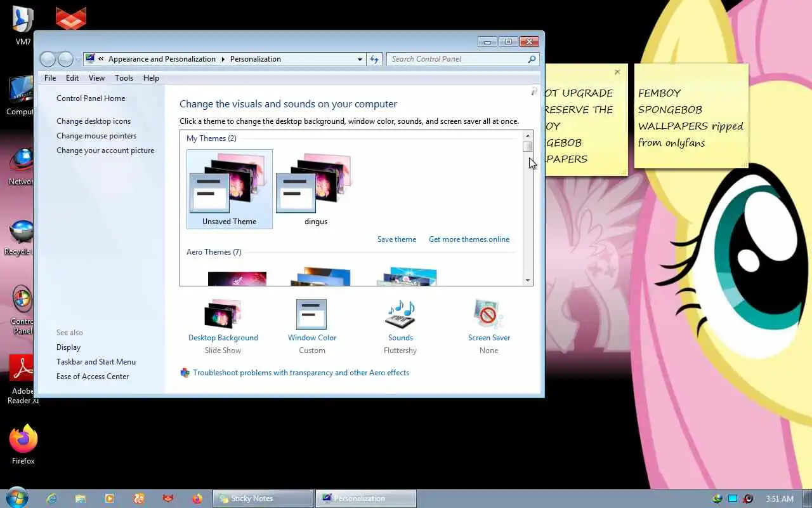Screen dimensions: 812x508
Task: Click the theme list scroll-down arrow
Action: (x=528, y=280)
